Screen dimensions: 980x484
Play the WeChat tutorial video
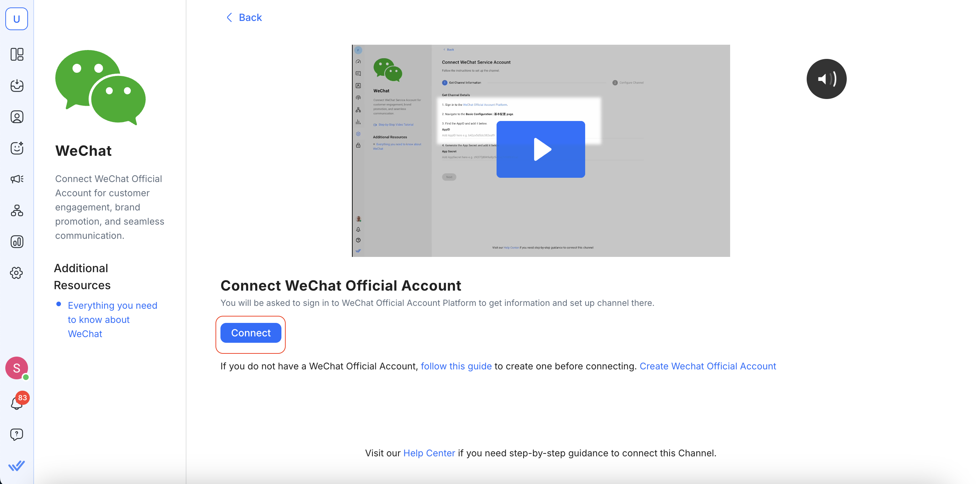tap(541, 149)
